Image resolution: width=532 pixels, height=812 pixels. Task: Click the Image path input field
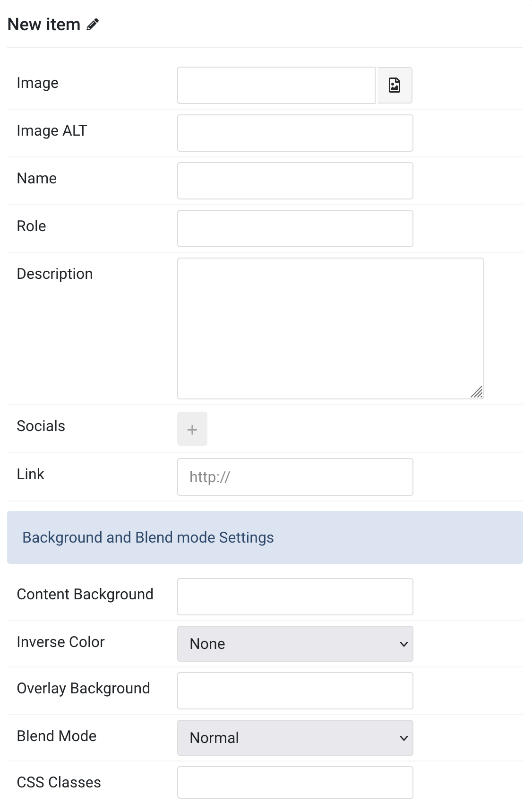point(276,85)
